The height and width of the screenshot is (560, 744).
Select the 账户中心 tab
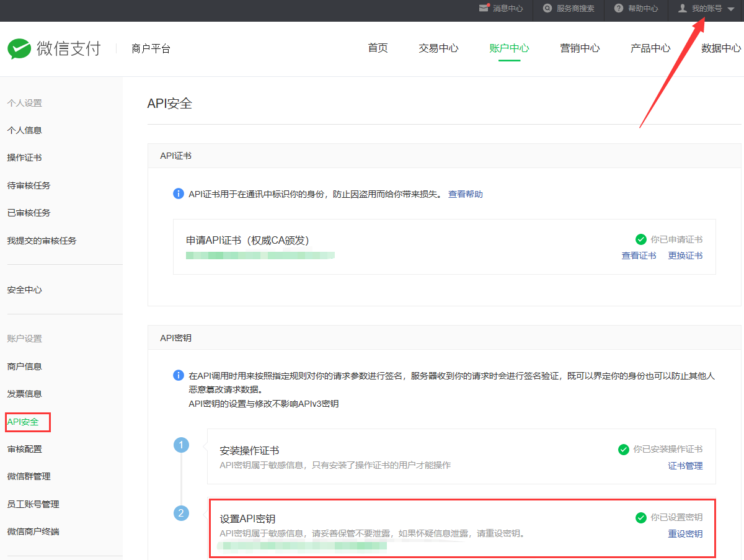pos(509,48)
